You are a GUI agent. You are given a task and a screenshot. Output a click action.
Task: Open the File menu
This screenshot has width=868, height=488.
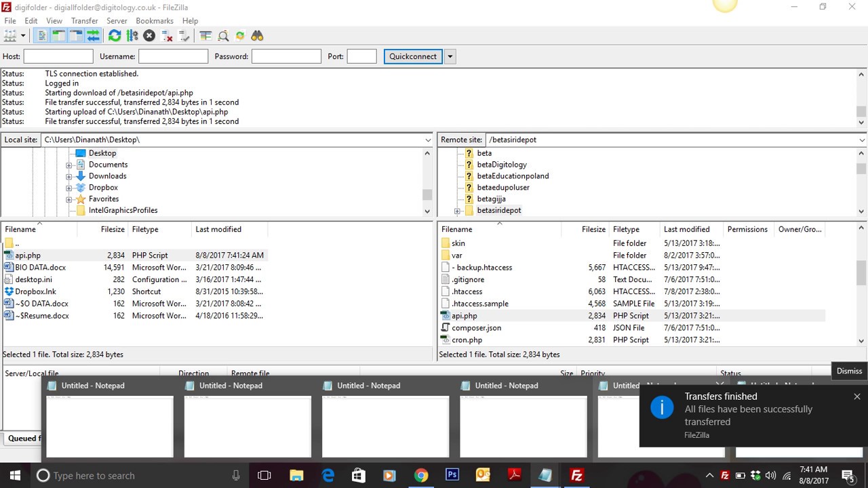[10, 21]
